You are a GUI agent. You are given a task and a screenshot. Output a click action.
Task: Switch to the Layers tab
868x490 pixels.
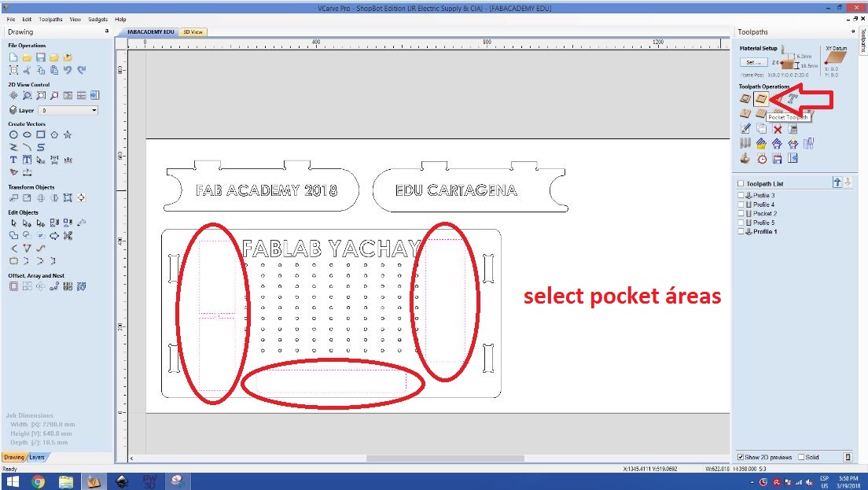click(37, 457)
